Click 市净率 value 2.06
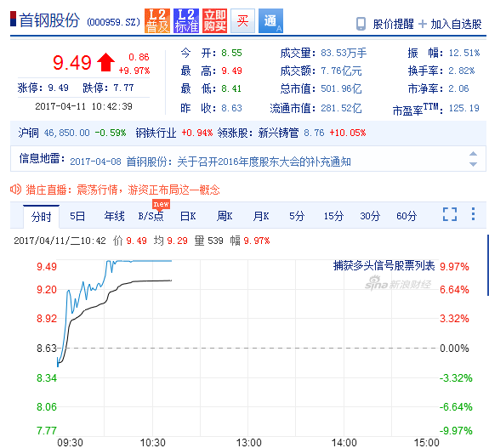Image resolution: width=489 pixels, height=448 pixels. (458, 89)
